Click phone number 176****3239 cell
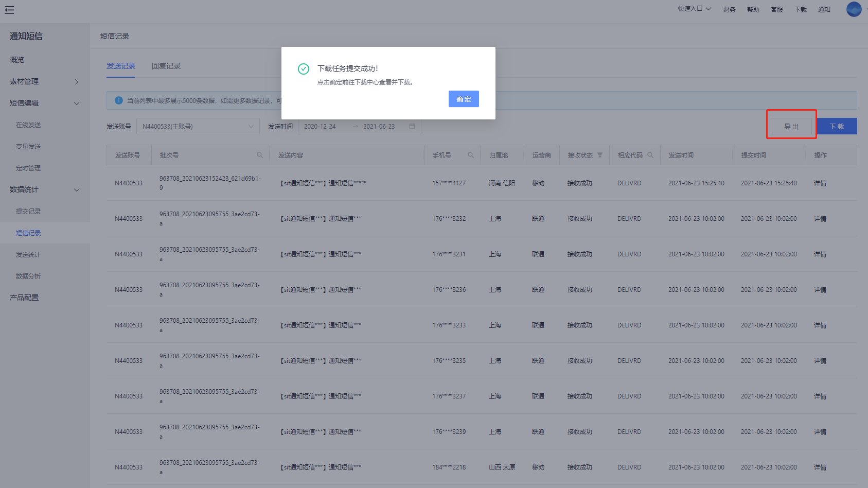This screenshot has width=868, height=488. (x=449, y=432)
